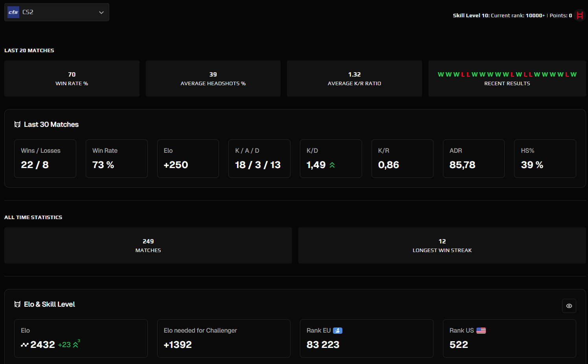Click the US flag beside Rank US
The height and width of the screenshot is (364, 588).
coord(481,330)
